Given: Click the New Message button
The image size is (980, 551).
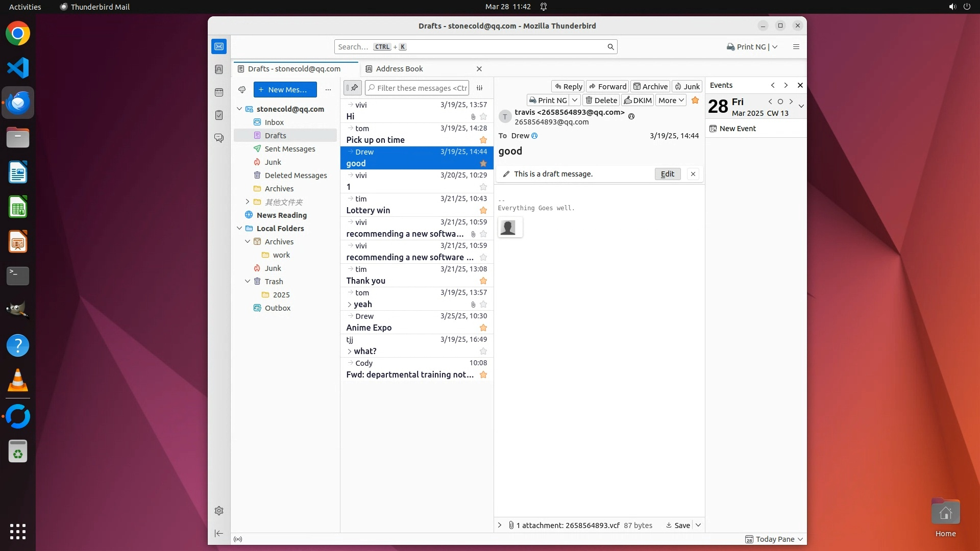Looking at the screenshot, I should tap(285, 90).
